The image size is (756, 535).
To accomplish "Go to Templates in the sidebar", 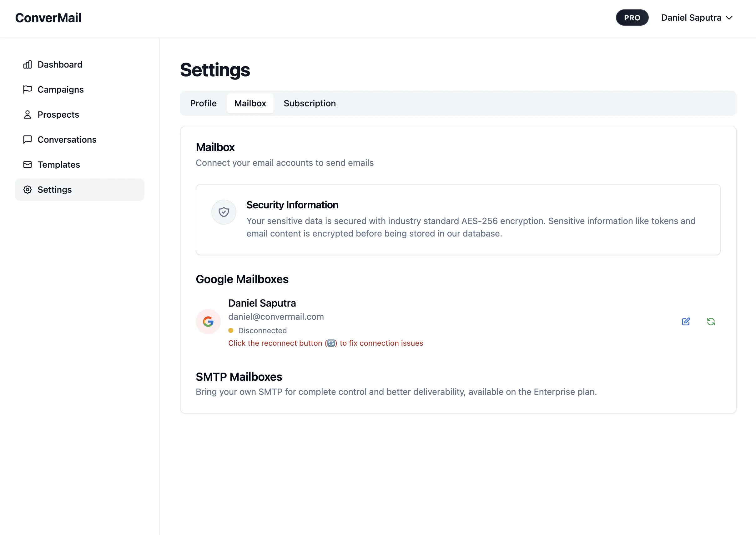I will pyautogui.click(x=58, y=165).
